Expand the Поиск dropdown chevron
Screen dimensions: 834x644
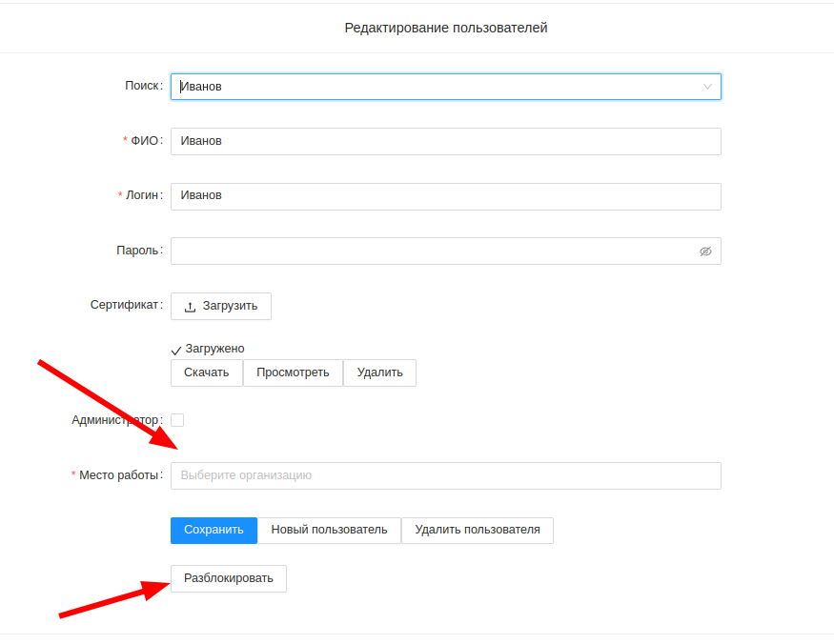point(707,87)
